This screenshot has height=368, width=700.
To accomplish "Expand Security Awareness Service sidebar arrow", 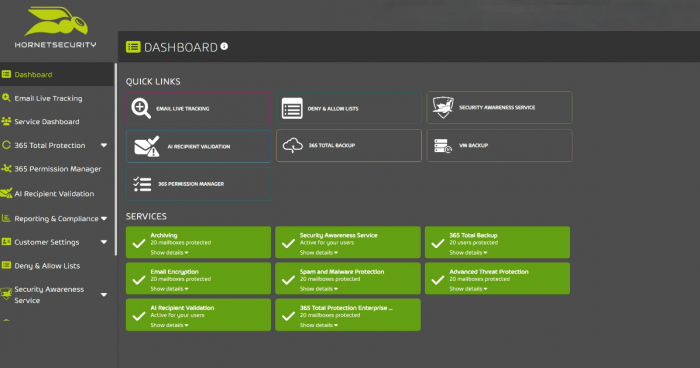I will tap(104, 295).
